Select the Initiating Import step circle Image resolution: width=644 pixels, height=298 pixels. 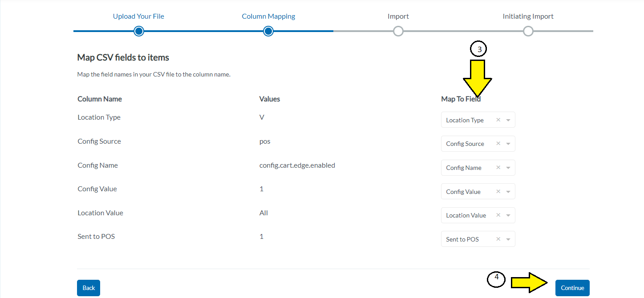coord(528,31)
